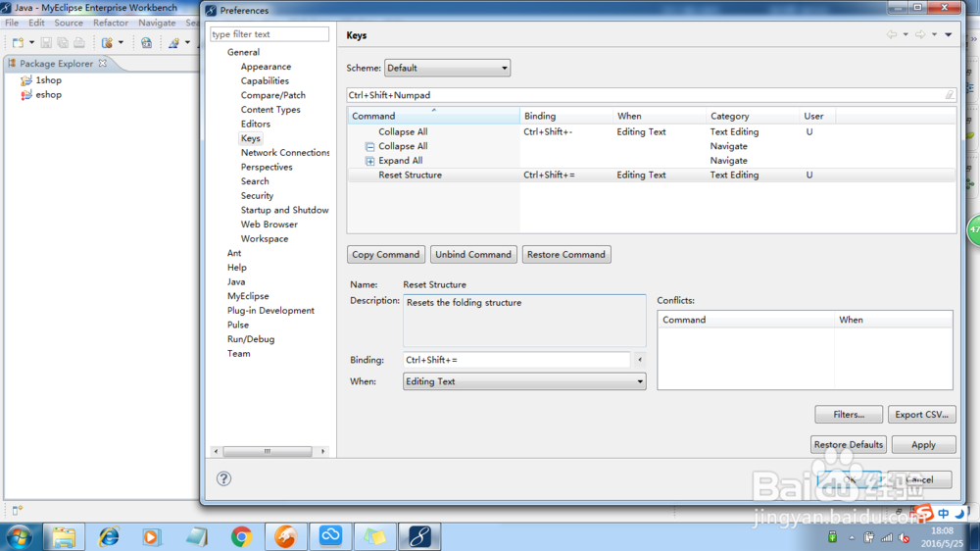
Task: Click the Windows Start button
Action: tap(19, 537)
